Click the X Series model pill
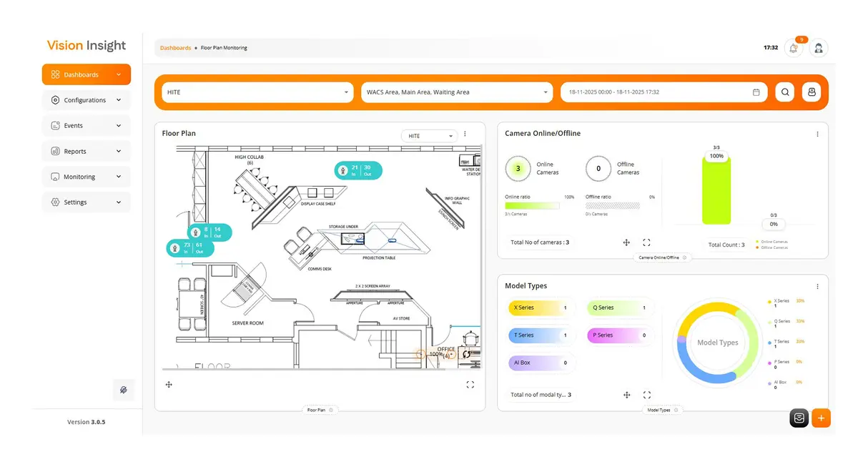868x467 pixels. [x=541, y=308]
